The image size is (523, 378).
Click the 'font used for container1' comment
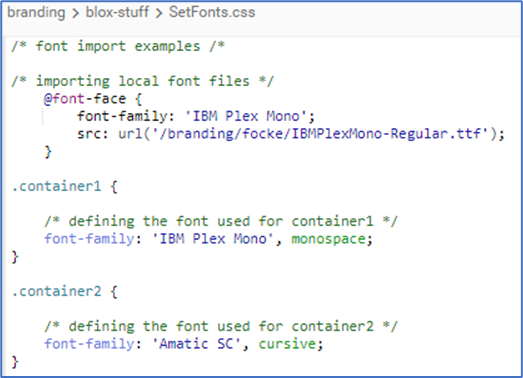click(x=221, y=221)
